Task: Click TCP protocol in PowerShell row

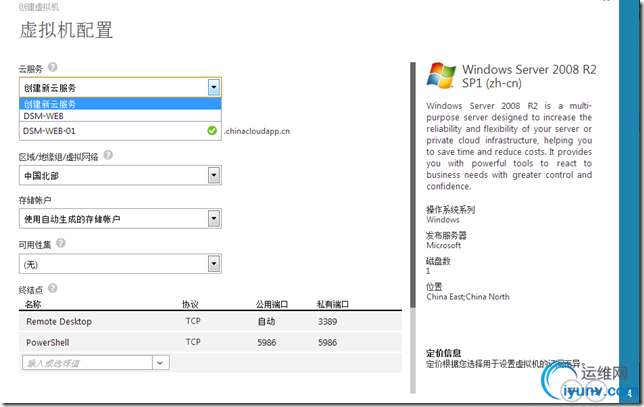Action: click(x=193, y=342)
